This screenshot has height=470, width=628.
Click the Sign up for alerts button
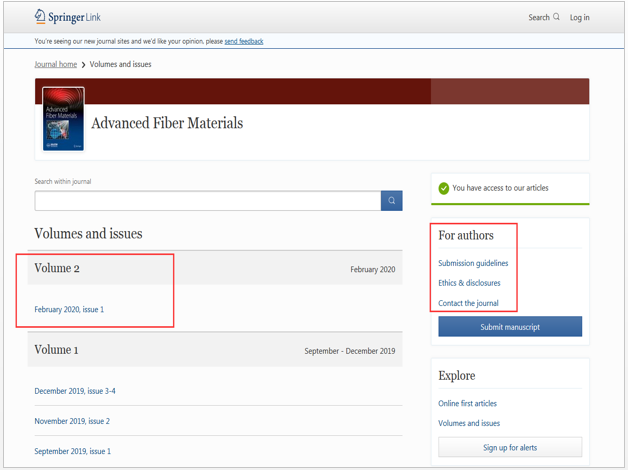tap(510, 447)
